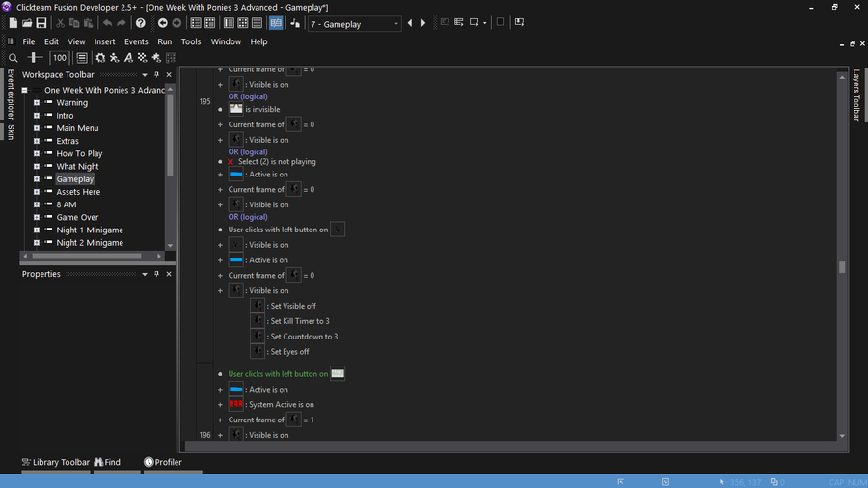Open the File menu
This screenshot has height=488, width=868.
[x=29, y=41]
